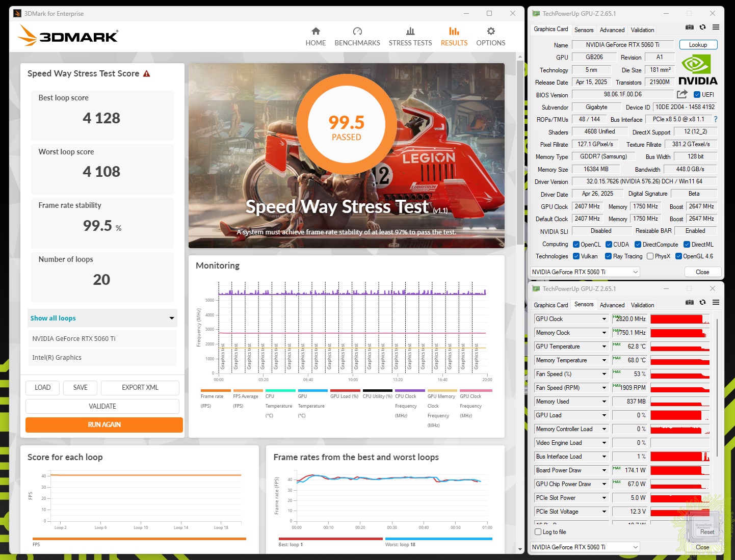Toggle the OpenCL checkbox
This screenshot has height=560, width=735.
coord(576,245)
